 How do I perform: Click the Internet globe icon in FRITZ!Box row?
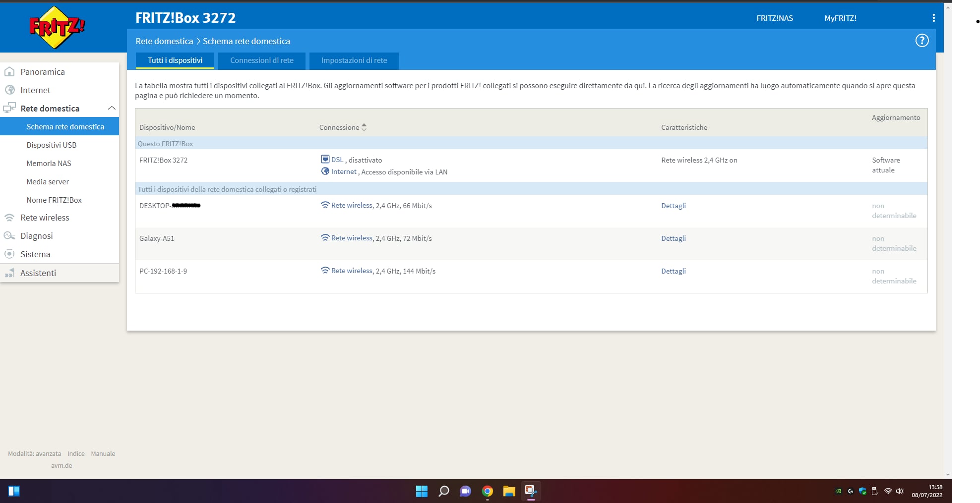tap(325, 171)
